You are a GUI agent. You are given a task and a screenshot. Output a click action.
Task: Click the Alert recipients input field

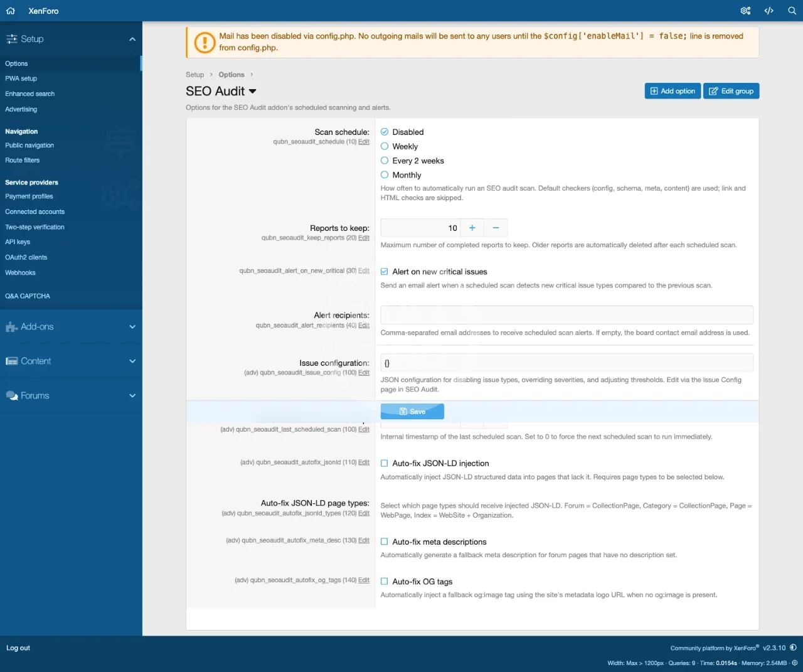click(566, 315)
